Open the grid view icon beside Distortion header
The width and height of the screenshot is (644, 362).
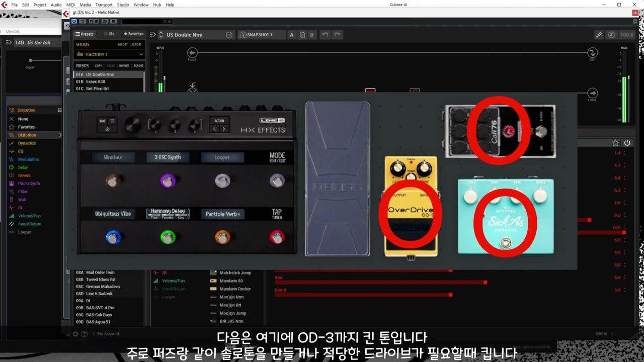60,110
